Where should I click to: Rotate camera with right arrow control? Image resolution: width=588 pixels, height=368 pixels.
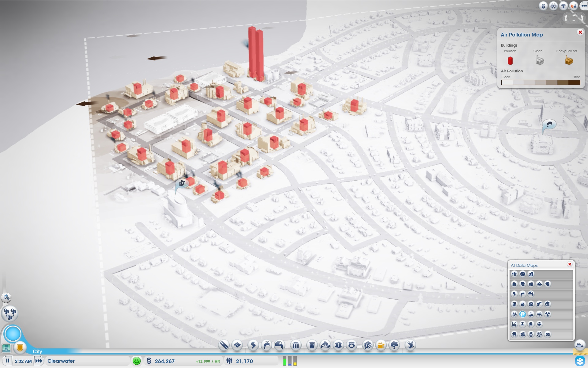coord(582,18)
